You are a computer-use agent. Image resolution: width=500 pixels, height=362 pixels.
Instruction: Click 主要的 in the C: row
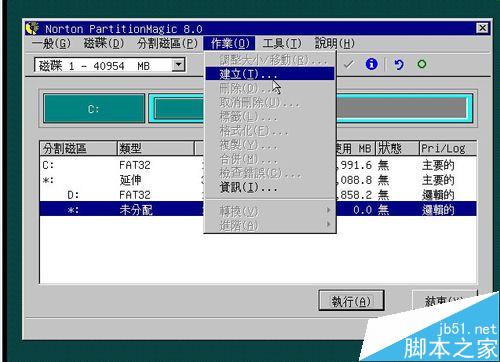coord(438,165)
